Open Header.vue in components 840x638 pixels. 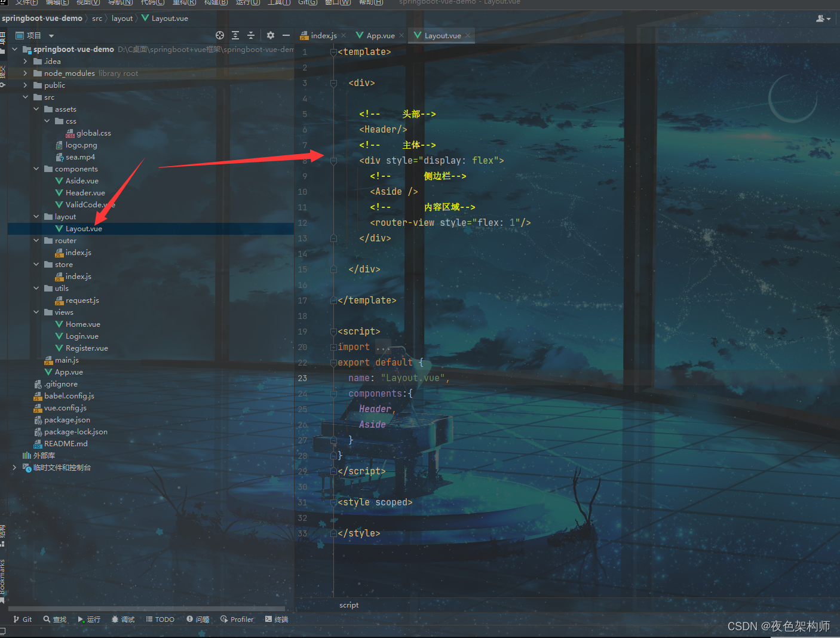point(80,193)
